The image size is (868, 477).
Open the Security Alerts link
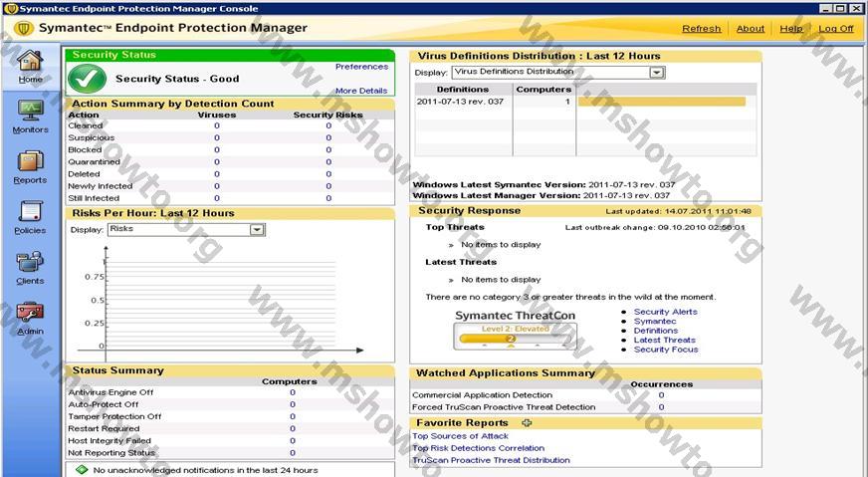coord(665,312)
